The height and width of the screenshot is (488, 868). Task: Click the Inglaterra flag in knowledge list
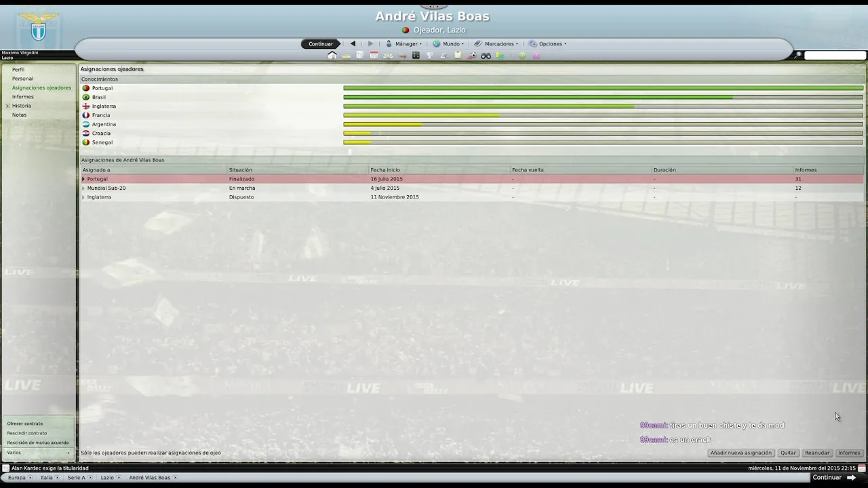[86, 106]
